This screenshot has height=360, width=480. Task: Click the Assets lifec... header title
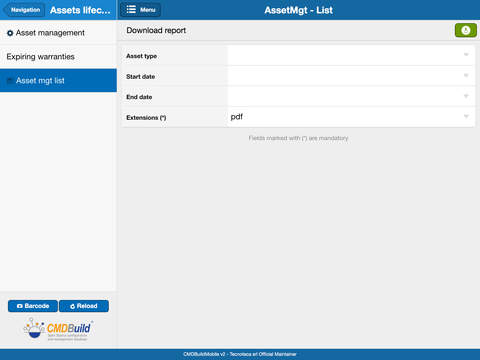80,10
